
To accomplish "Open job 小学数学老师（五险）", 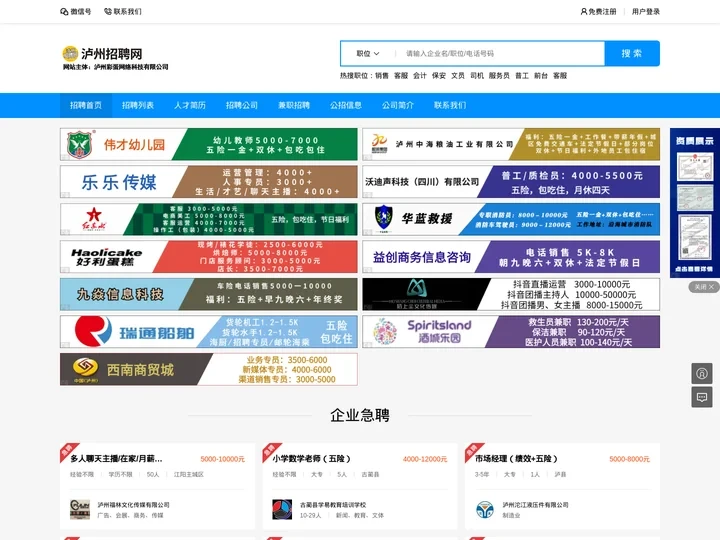I will pos(312,459).
